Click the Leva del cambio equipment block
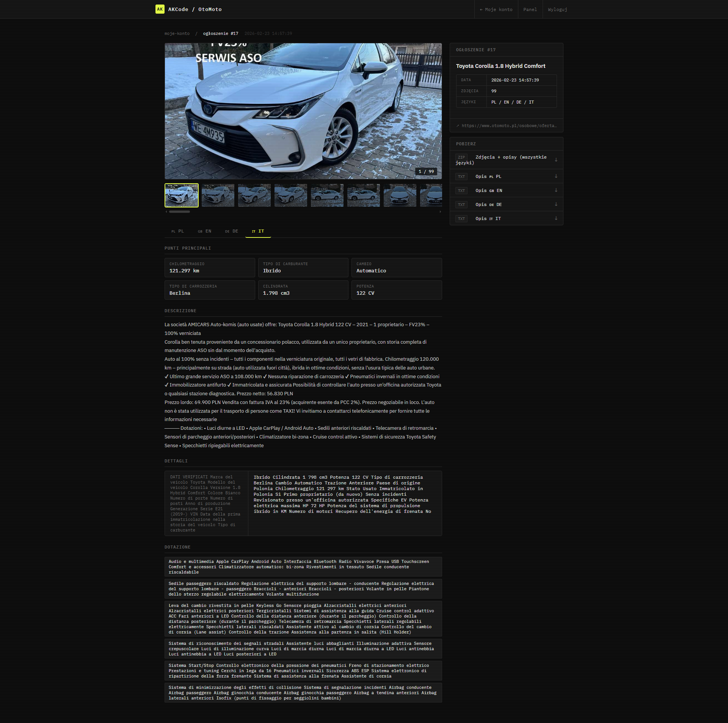Screen dimensions: 728x723 [303, 619]
